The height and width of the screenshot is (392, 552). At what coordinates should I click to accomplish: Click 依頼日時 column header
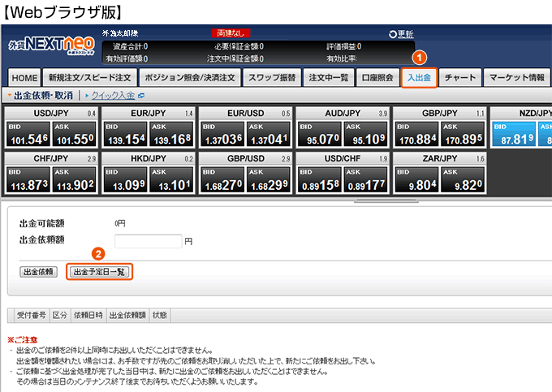[88, 315]
